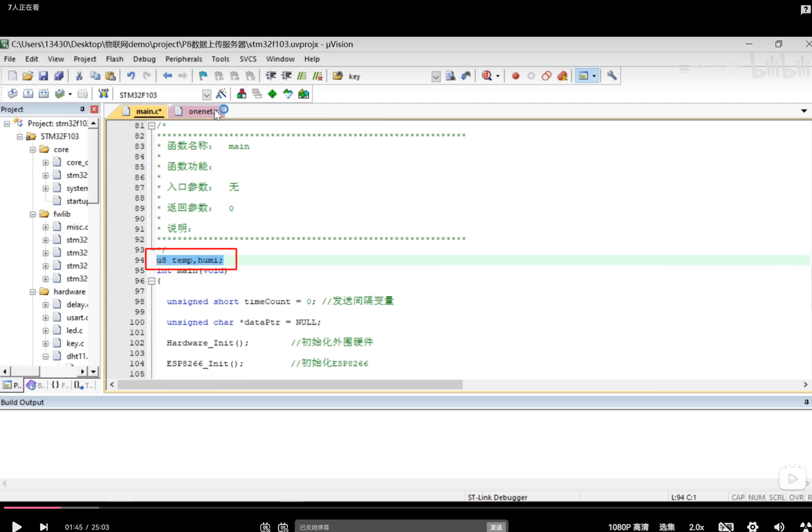Click the video volume speaker icon
The height and width of the screenshot is (532, 812).
coord(779,527)
